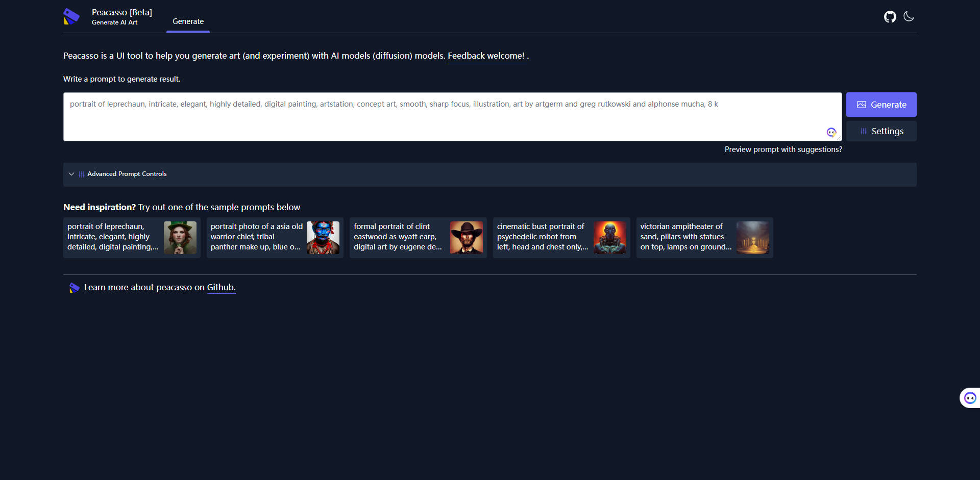Viewport: 980px width, 480px height.
Task: Click the Feedback welcome link
Action: point(486,56)
